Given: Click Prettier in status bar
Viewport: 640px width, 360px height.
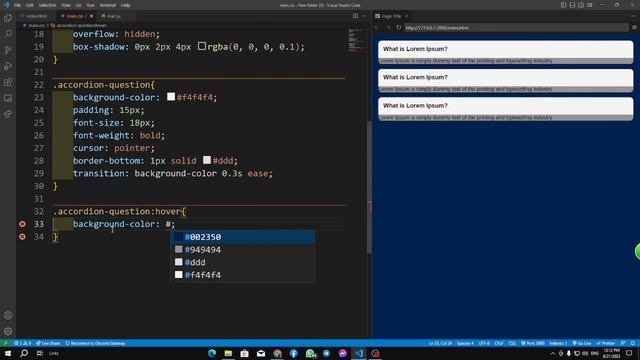Looking at the screenshot, I should (x=605, y=343).
